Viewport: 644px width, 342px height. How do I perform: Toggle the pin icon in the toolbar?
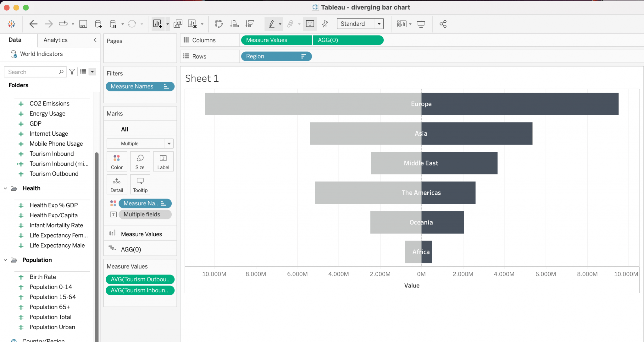point(325,24)
